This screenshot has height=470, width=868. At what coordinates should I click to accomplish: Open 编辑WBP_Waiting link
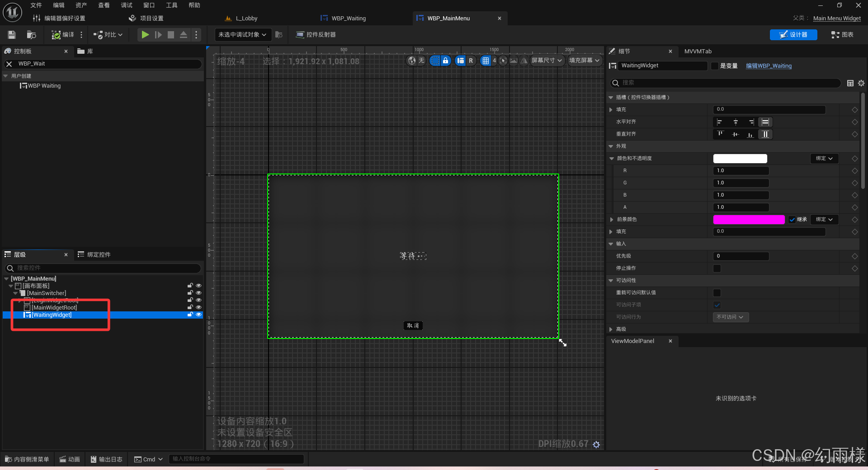[769, 66]
